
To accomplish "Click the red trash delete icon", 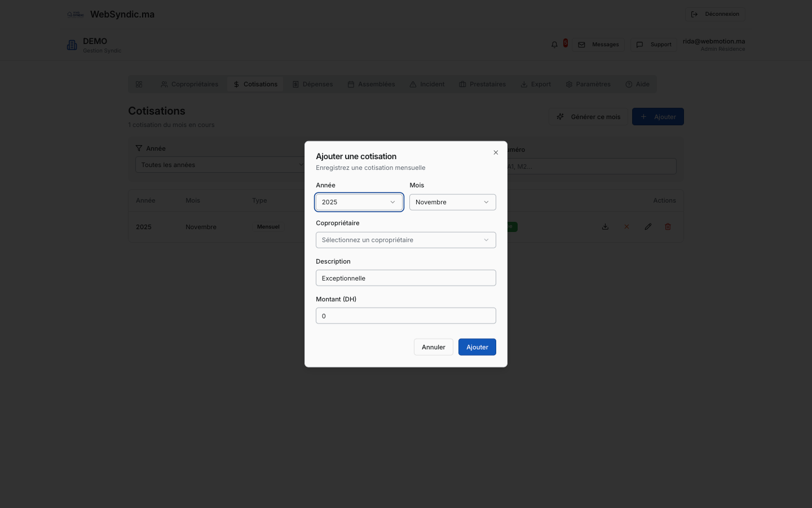I will [x=668, y=227].
